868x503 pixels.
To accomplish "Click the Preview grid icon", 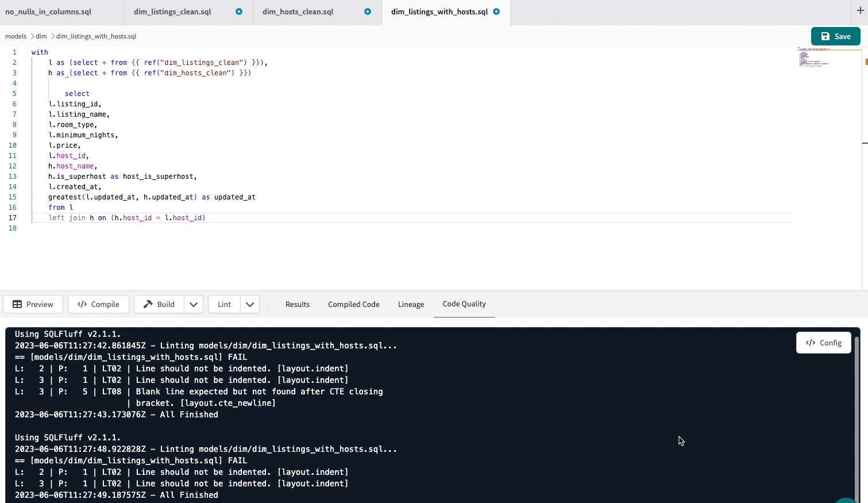I will coord(17,304).
